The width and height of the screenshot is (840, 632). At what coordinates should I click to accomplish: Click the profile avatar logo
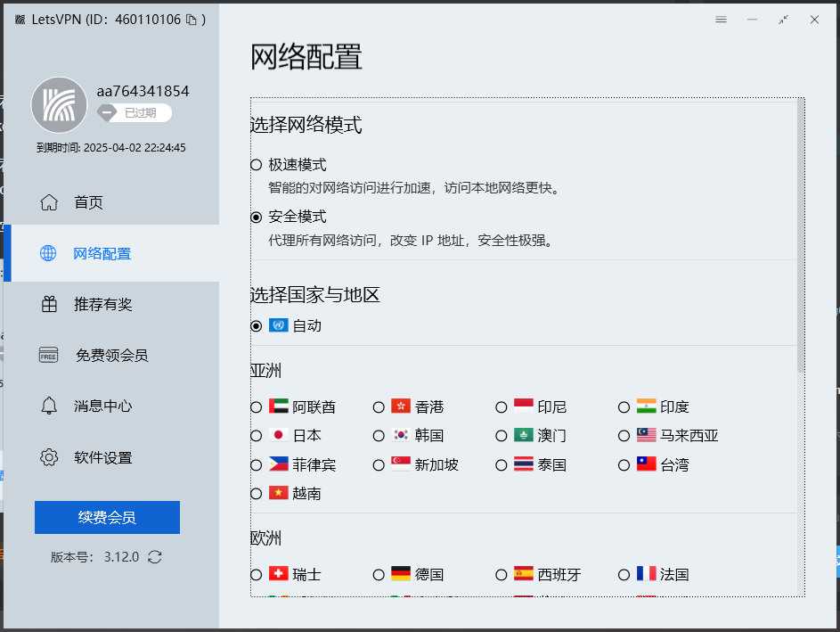point(59,105)
